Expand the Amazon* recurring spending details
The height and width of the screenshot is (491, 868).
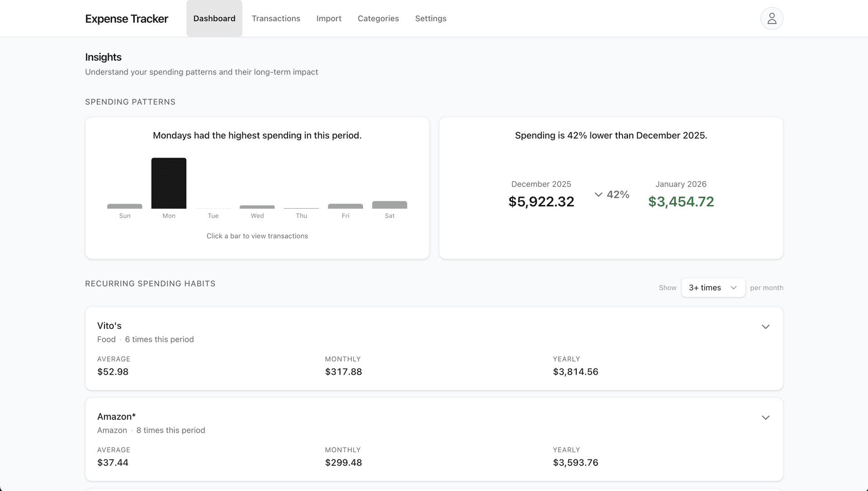(x=766, y=417)
